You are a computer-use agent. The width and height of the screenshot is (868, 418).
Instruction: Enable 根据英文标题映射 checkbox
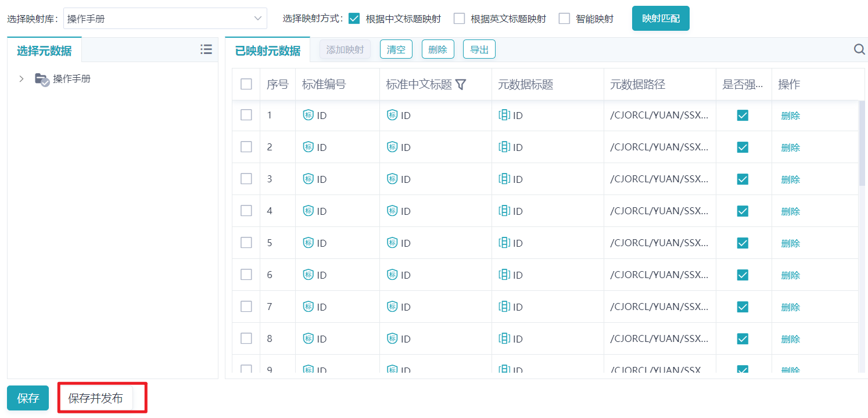pyautogui.click(x=460, y=19)
